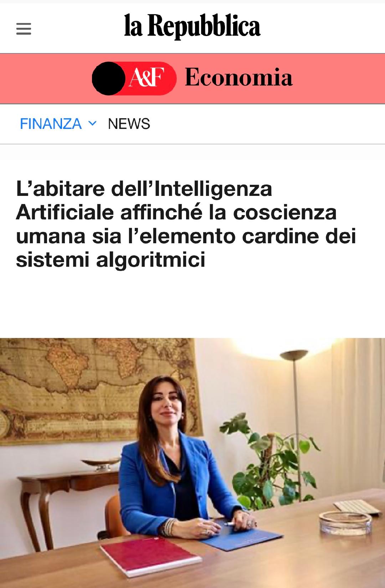The width and height of the screenshot is (385, 588).
Task: Expand the FINANZA dropdown menu
Action: (x=58, y=124)
